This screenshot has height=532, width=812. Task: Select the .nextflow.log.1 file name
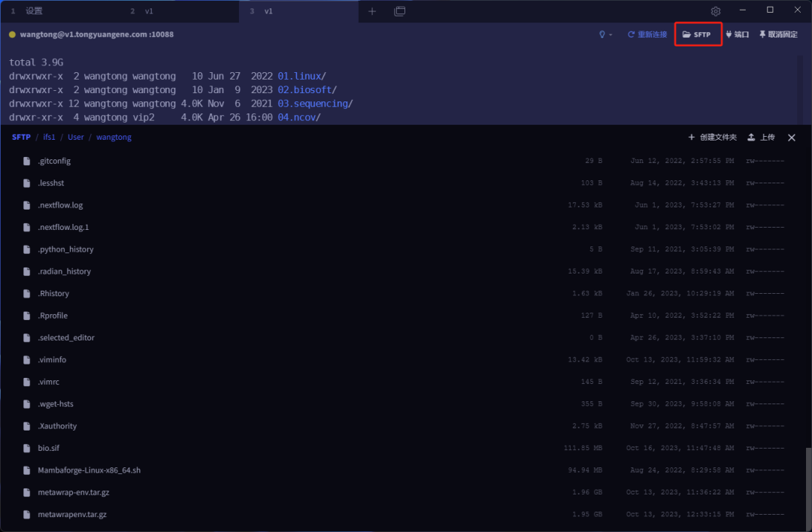[63, 227]
